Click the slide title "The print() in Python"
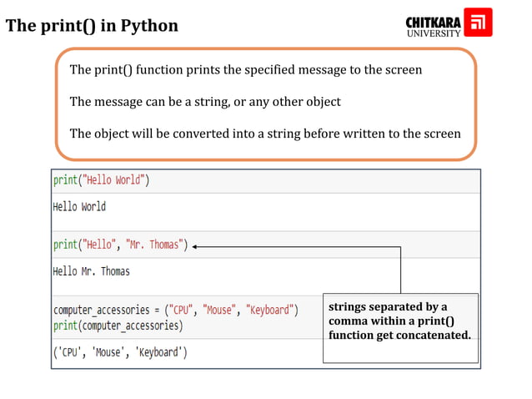 (92, 26)
